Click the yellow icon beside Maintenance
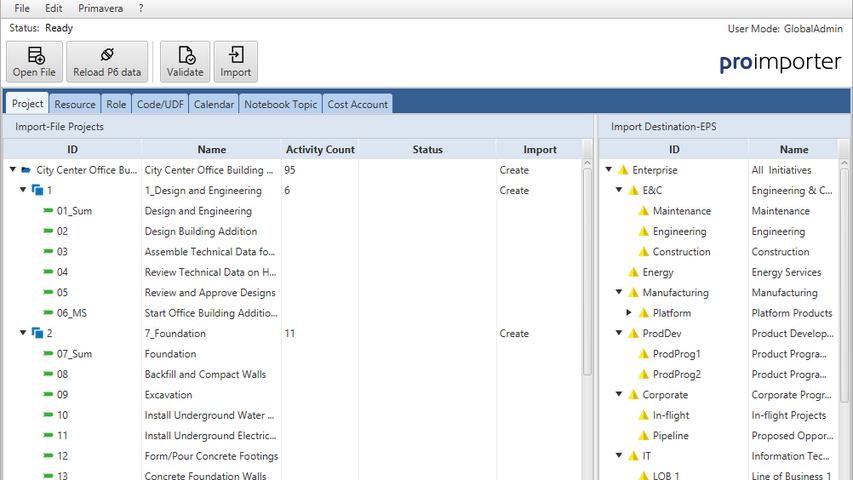Viewport: 853px width, 480px height. coord(643,211)
